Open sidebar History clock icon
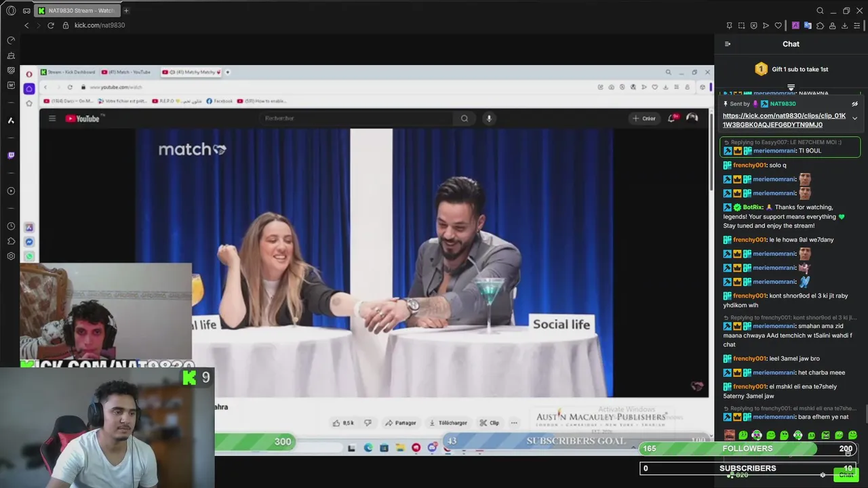The width and height of the screenshot is (868, 488). click(x=11, y=226)
